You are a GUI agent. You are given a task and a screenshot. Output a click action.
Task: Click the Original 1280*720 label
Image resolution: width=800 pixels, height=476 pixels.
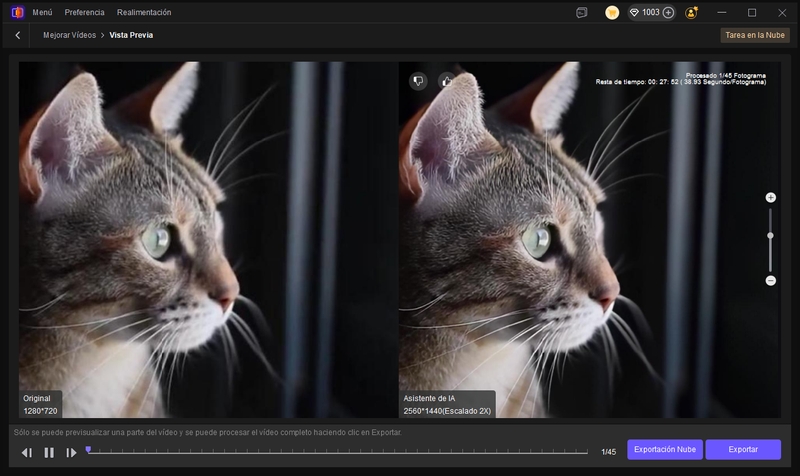point(40,405)
